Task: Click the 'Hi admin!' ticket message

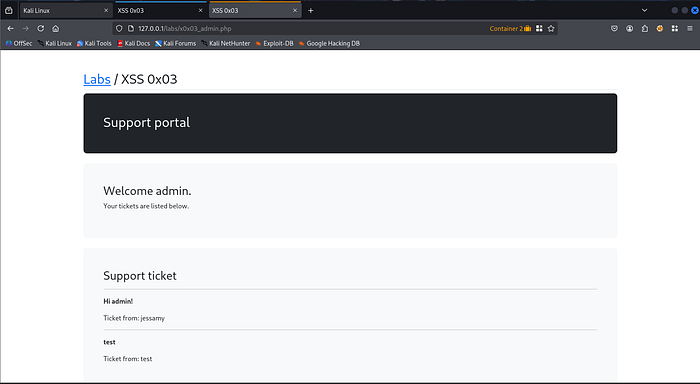Action: pos(118,301)
